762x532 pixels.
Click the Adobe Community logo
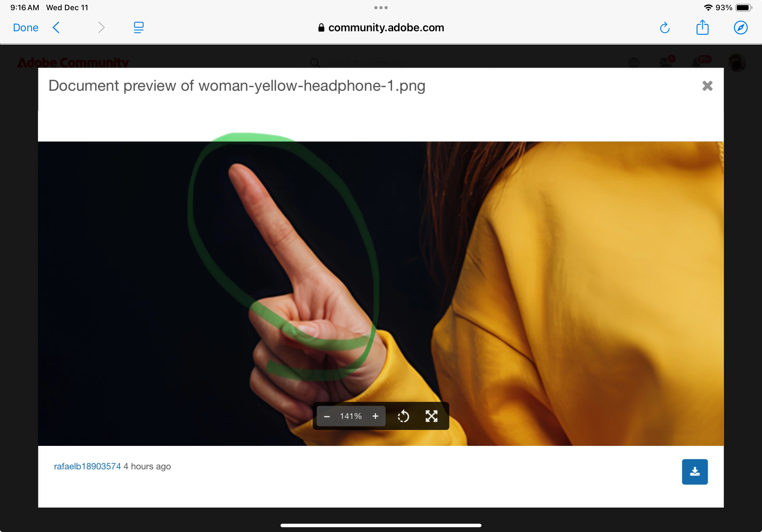pyautogui.click(x=73, y=63)
